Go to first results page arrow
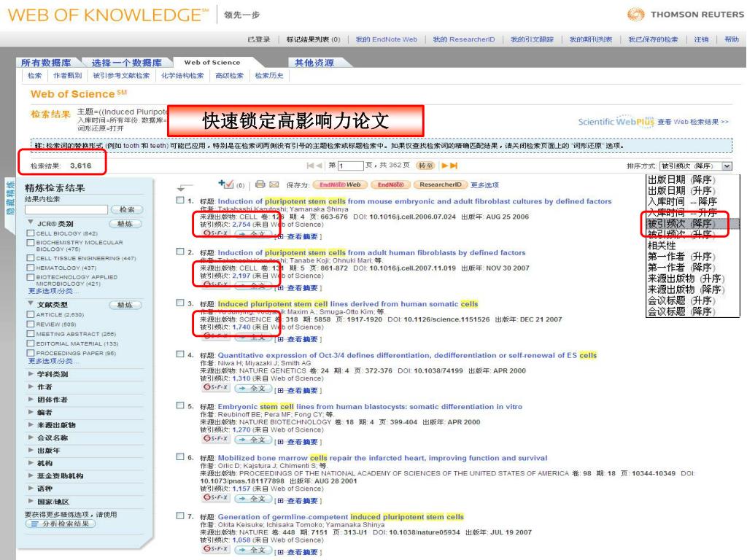 pyautogui.click(x=310, y=166)
